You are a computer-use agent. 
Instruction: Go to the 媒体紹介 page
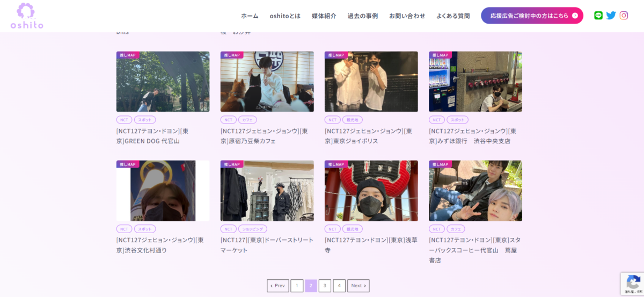click(x=324, y=16)
